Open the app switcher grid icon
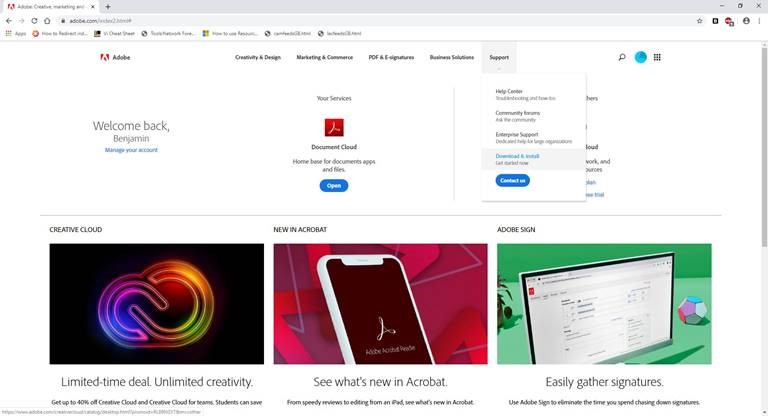This screenshot has height=416, width=768. 657,57
